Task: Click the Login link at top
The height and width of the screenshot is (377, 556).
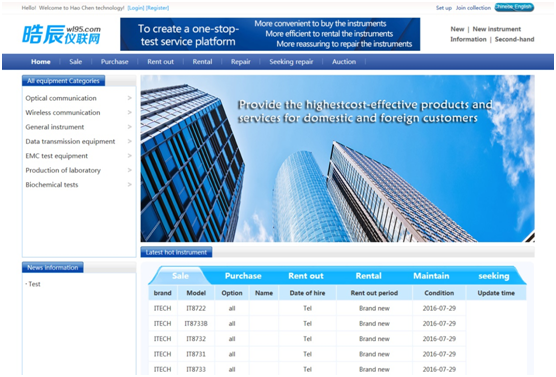Action: pyautogui.click(x=136, y=8)
